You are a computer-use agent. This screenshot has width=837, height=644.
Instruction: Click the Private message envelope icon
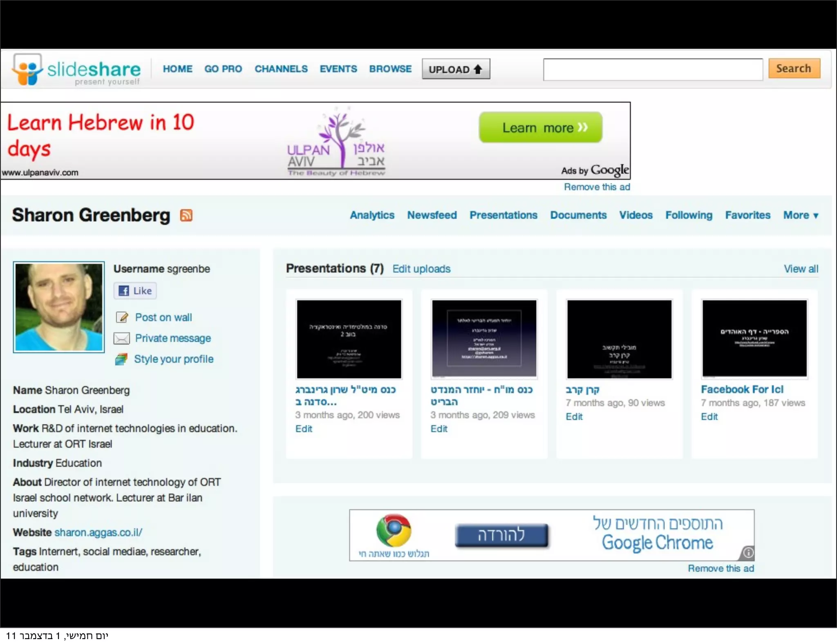[121, 338]
